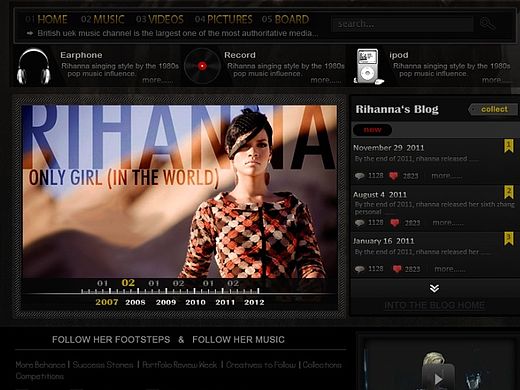
Task: Click comment icon on November 29 post
Action: click(359, 176)
